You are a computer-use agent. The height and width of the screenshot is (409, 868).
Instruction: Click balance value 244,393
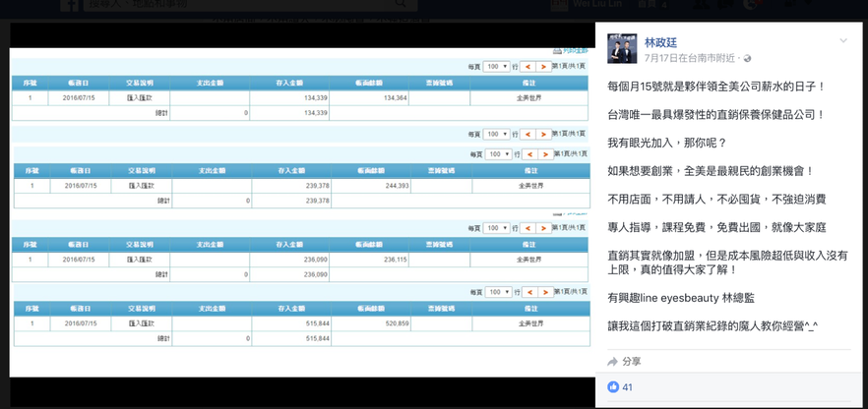point(397,186)
